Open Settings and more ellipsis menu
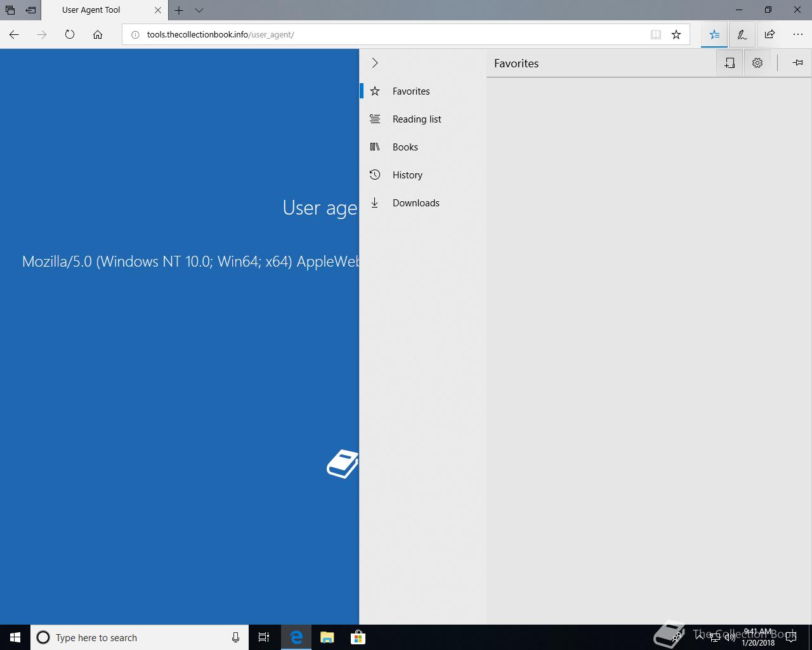The image size is (812, 650). (x=797, y=35)
